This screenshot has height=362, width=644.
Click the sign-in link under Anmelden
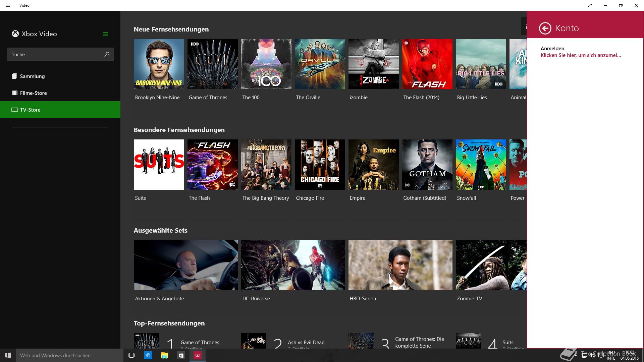click(581, 55)
